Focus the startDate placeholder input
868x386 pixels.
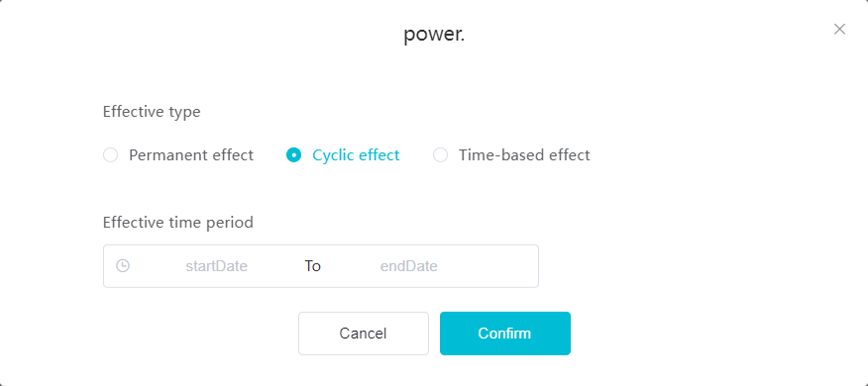tap(216, 266)
